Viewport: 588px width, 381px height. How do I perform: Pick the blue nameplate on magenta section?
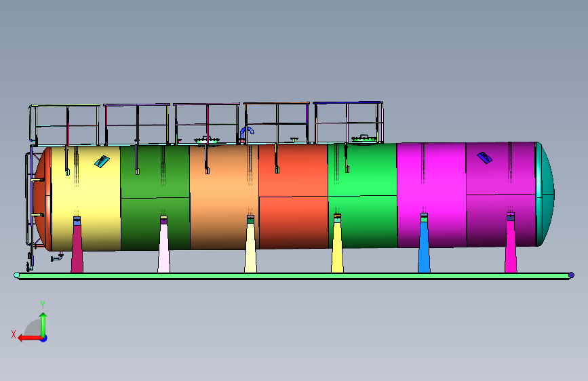click(484, 157)
